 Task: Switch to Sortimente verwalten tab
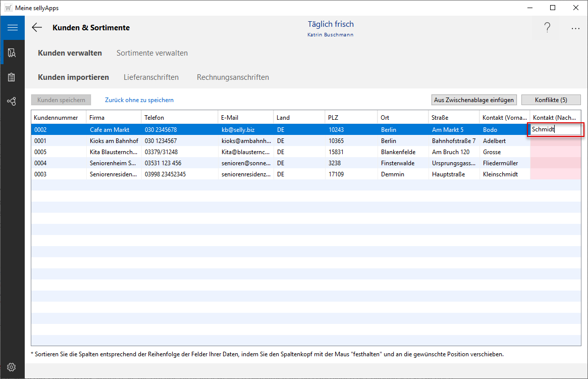point(152,53)
